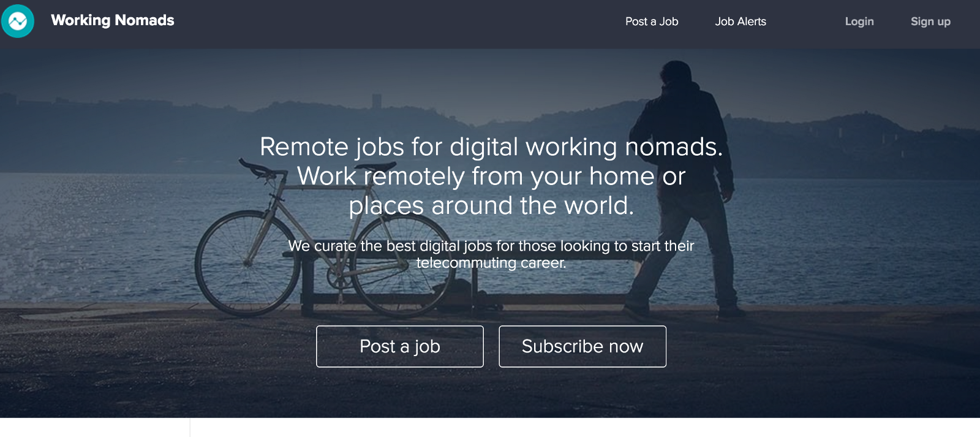Click the 'Remote jobs for digital working nomads' headline
Image resolution: width=980 pixels, height=437 pixels.
[x=491, y=147]
